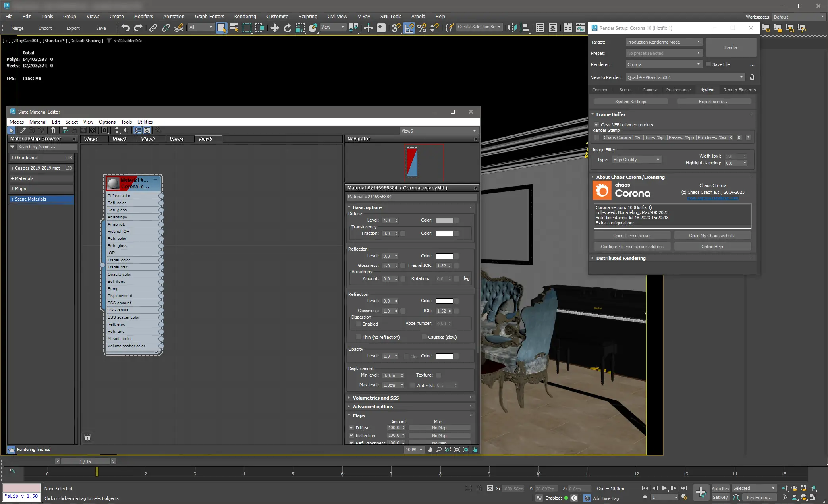Click the Diffuse color swatch
828x504 pixels.
444,220
